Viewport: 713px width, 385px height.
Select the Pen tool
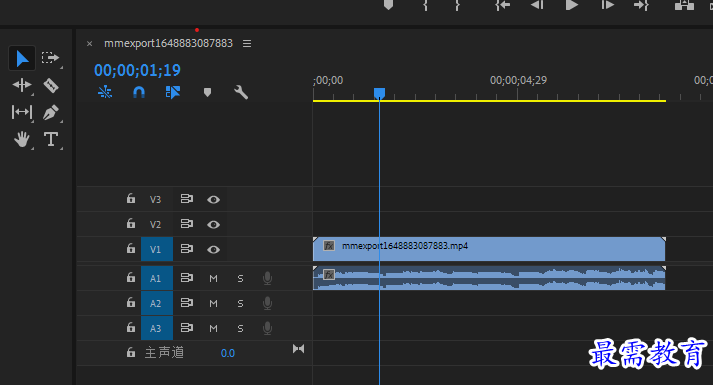tap(50, 112)
